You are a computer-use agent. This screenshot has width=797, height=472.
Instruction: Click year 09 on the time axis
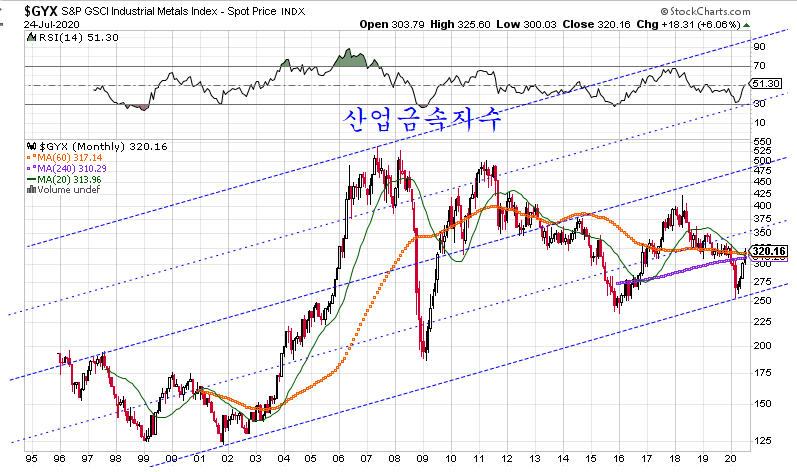point(422,459)
